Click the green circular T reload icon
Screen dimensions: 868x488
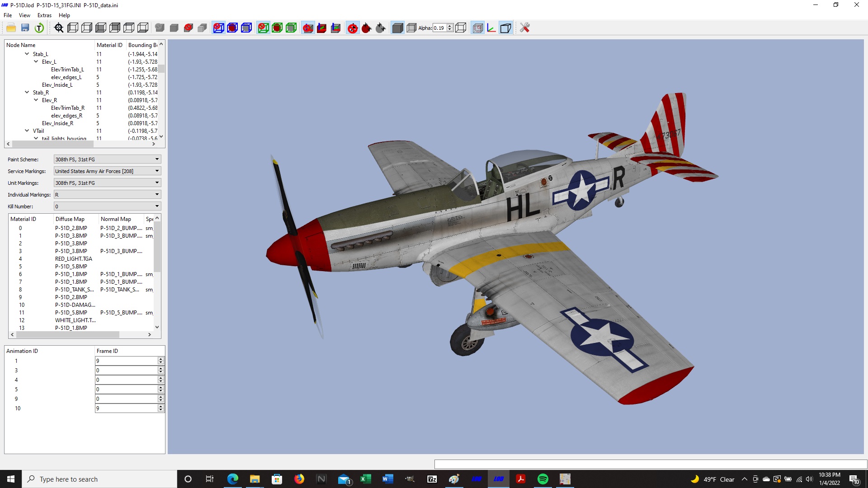point(39,28)
